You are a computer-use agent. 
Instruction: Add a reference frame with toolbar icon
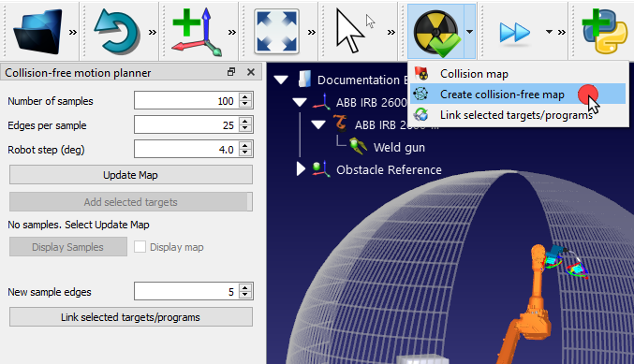[197, 32]
